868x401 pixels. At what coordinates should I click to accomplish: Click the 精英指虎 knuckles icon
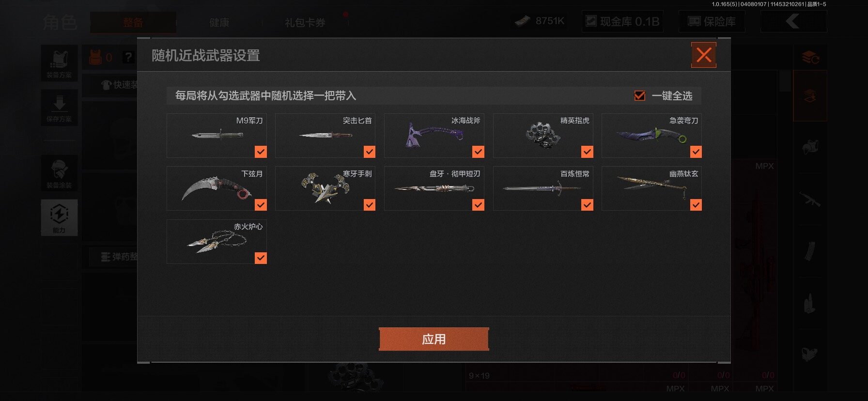pyautogui.click(x=542, y=134)
